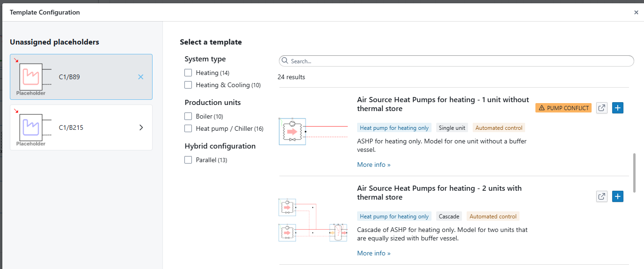Remove the C1/B89 placeholder assignment X icon

click(x=141, y=77)
